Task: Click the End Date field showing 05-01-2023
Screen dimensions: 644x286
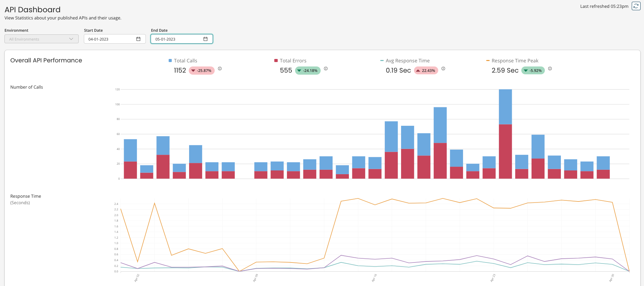Action: 175,39
